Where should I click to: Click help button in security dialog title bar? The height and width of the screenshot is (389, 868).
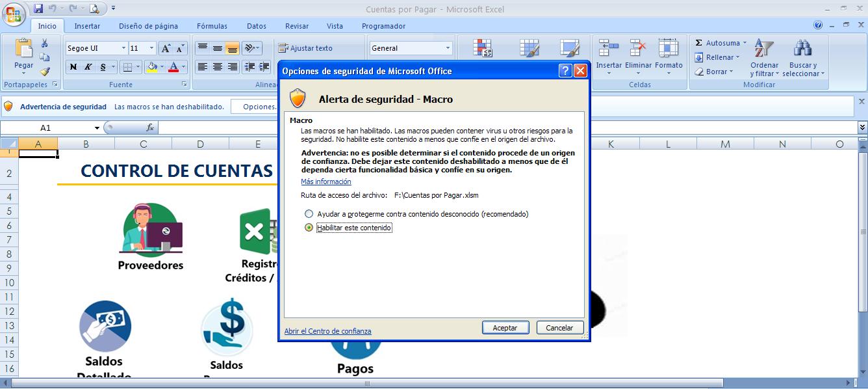pyautogui.click(x=565, y=71)
